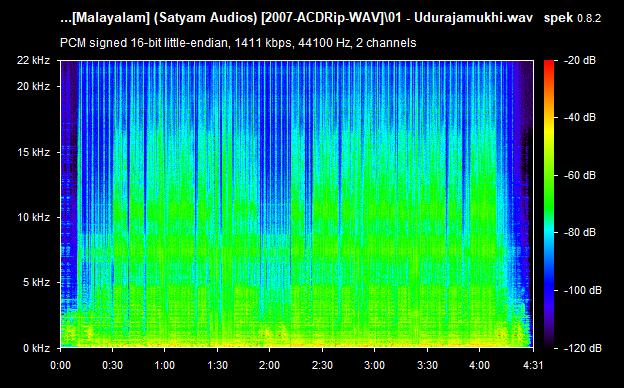Click the 10 kHz frequency axis label
This screenshot has height=388, width=624.
pyautogui.click(x=33, y=217)
